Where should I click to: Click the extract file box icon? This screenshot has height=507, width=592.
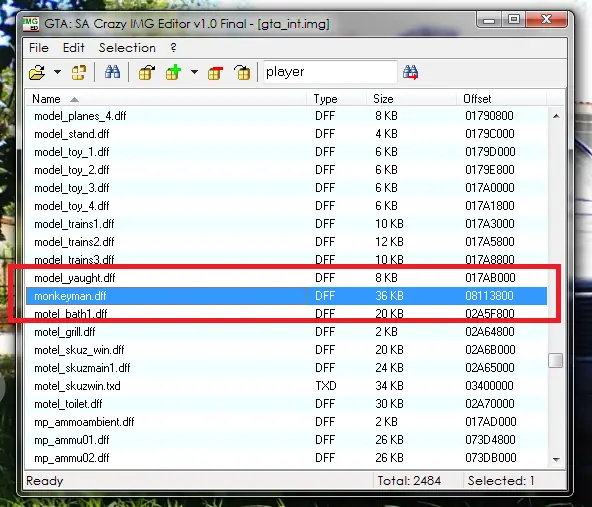147,72
